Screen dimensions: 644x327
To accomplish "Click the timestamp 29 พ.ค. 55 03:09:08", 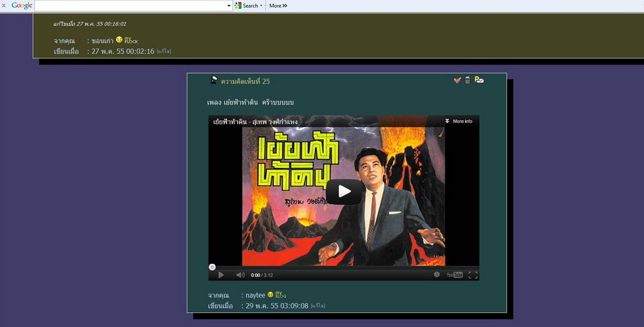I will pos(277,306).
